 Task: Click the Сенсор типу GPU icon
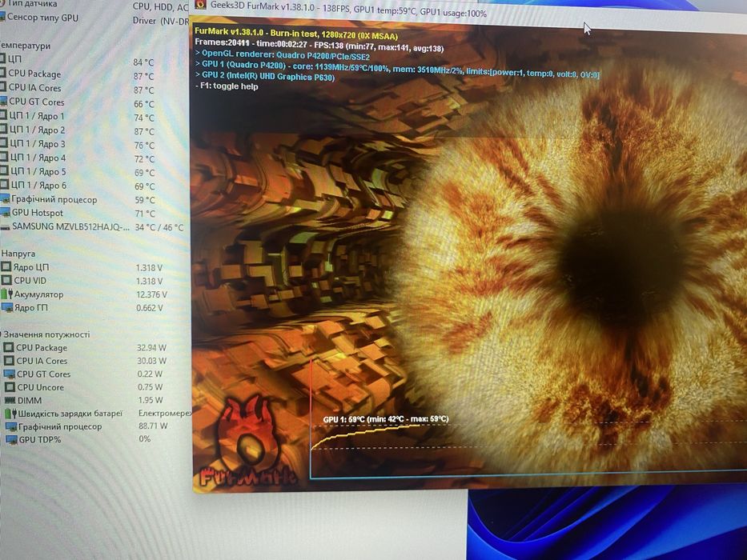(2, 17)
